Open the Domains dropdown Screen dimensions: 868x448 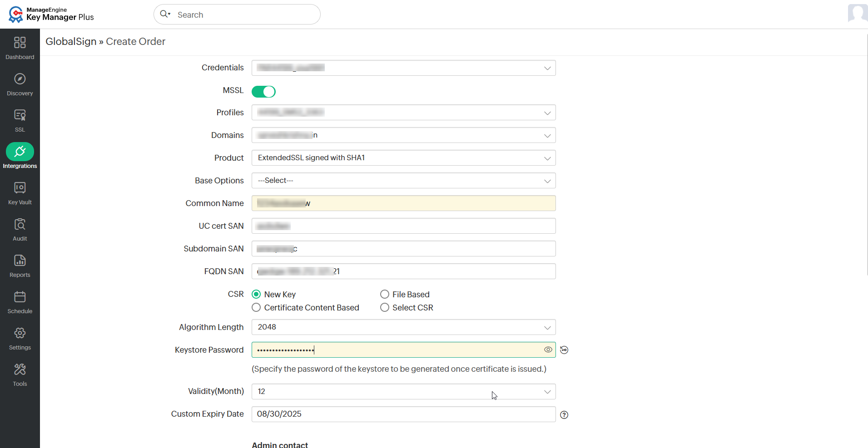point(404,135)
